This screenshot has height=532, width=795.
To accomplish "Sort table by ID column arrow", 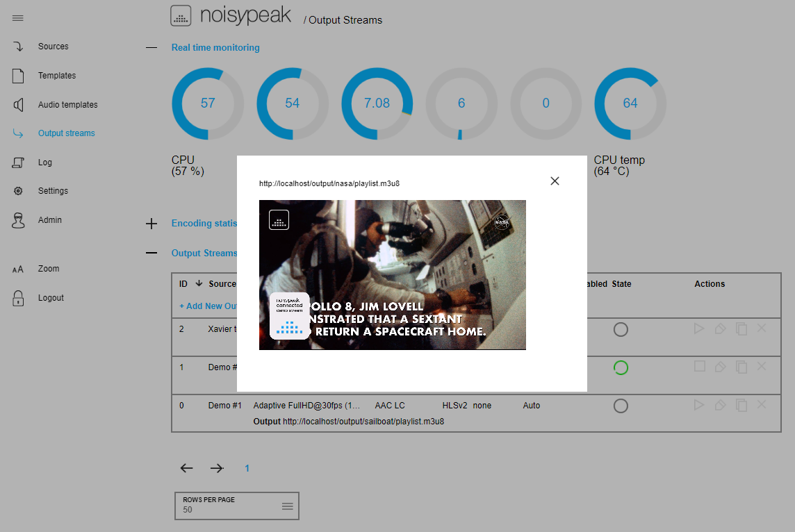I will click(x=199, y=283).
